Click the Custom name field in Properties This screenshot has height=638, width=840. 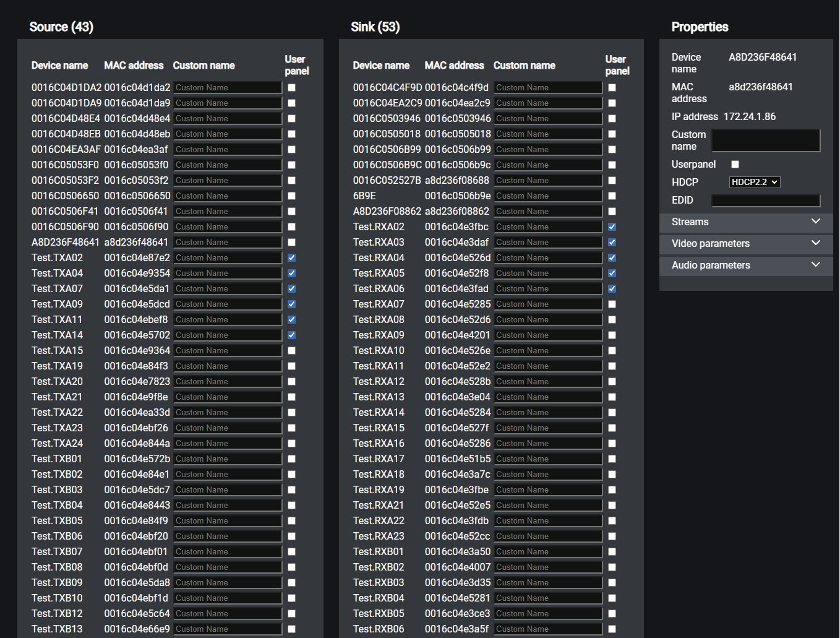pyautogui.click(x=765, y=140)
